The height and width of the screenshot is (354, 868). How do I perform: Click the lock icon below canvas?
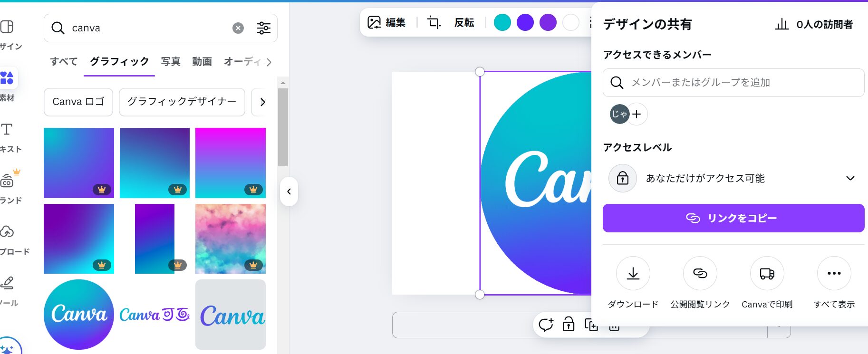pos(569,325)
